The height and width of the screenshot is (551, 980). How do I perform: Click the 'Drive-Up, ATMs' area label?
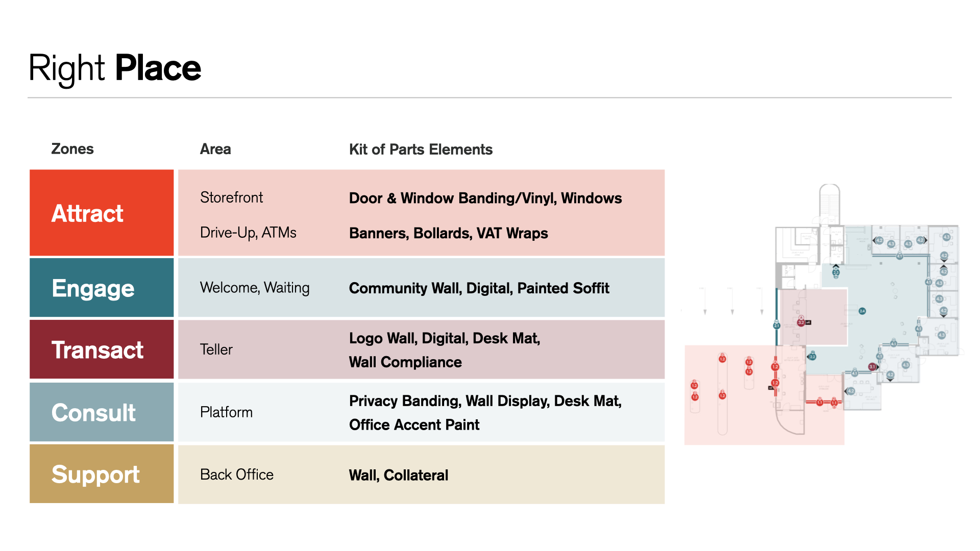248,233
